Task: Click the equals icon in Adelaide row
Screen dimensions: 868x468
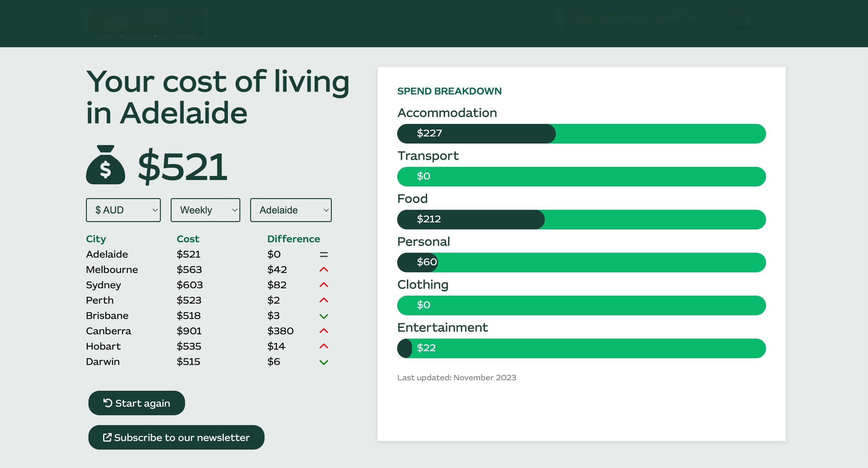Action: click(x=324, y=255)
